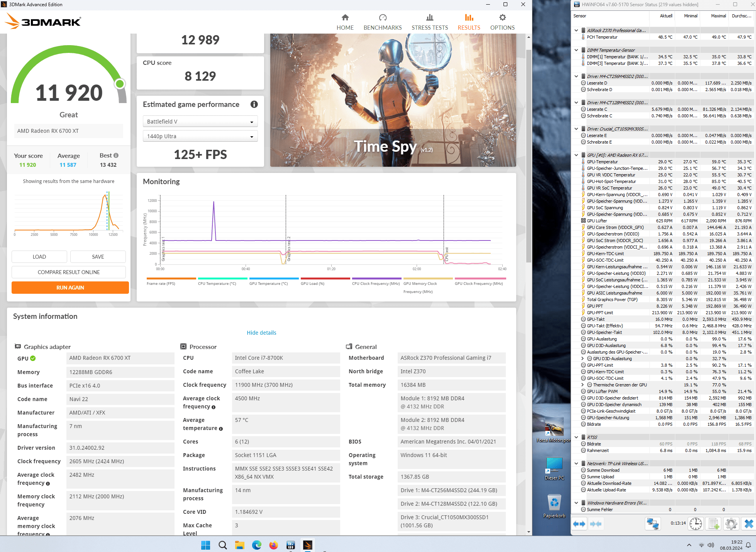Screen dimensions: 756x552
Task: Collapse the ASRock Z370 Professional sensor group
Action: point(576,30)
